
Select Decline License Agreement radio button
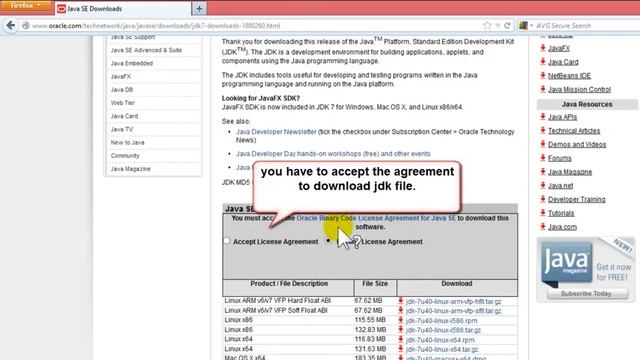[x=329, y=241]
